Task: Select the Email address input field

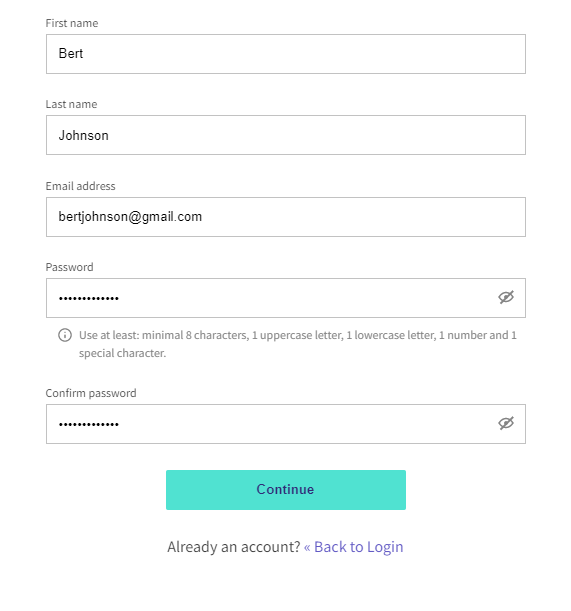Action: 286,217
